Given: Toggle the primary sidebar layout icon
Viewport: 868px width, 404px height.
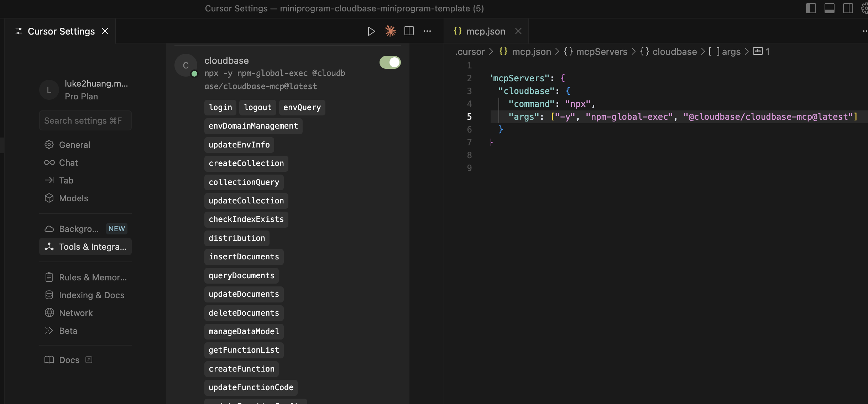Looking at the screenshot, I should coord(811,8).
